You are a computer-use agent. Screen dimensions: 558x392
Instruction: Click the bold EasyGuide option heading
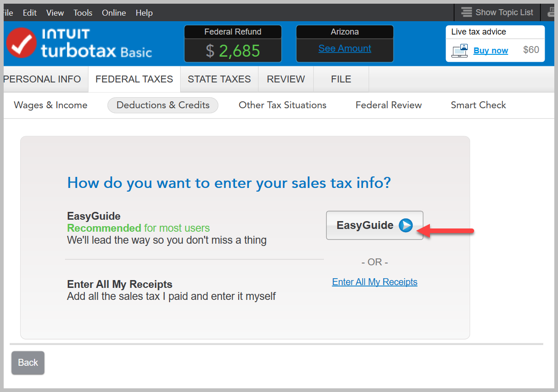coord(94,216)
